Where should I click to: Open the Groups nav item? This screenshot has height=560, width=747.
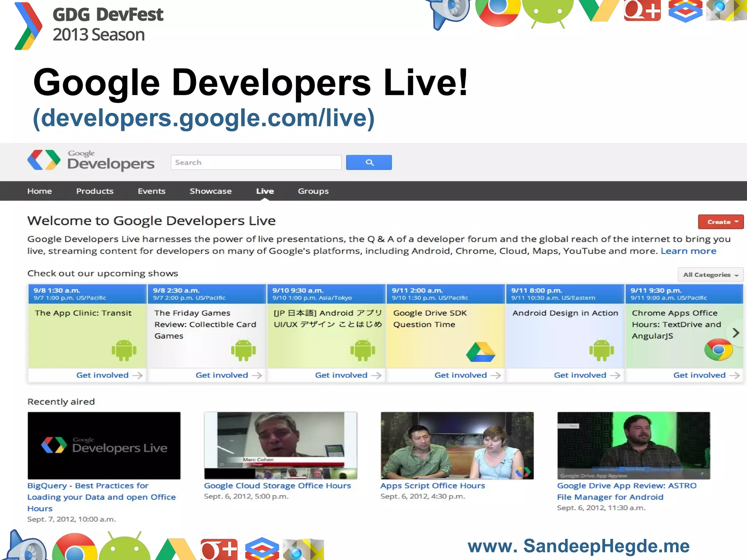click(313, 191)
